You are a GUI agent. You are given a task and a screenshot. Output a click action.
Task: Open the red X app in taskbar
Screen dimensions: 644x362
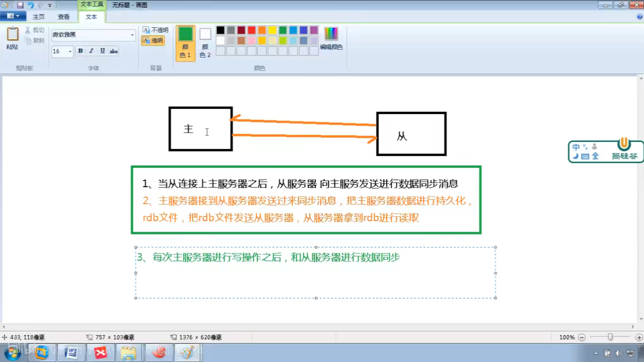[100, 353]
